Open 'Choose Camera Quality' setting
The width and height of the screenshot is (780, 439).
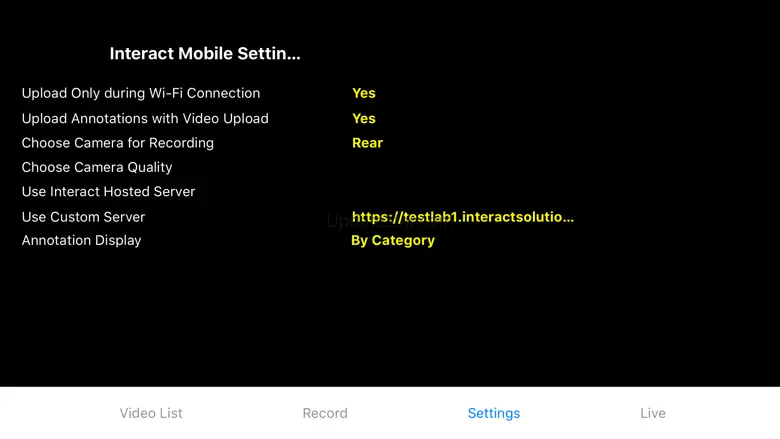97,167
